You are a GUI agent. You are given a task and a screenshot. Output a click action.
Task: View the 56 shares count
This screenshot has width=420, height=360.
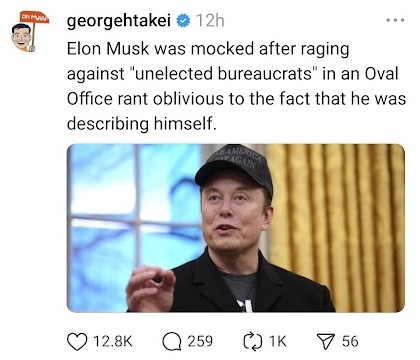pyautogui.click(x=350, y=342)
